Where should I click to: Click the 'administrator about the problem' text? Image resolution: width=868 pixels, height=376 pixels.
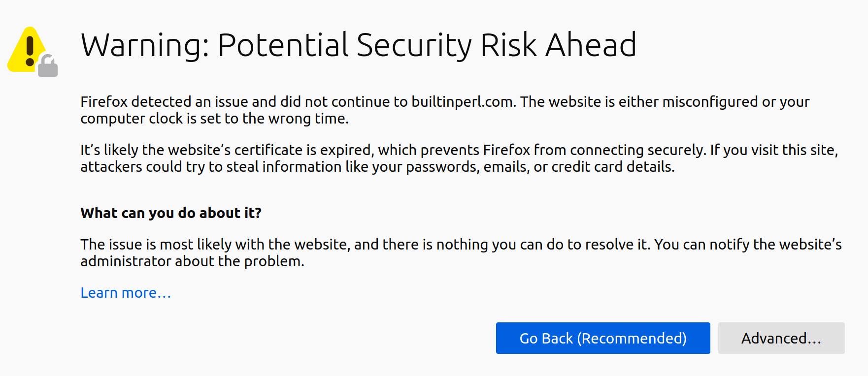[x=192, y=261]
